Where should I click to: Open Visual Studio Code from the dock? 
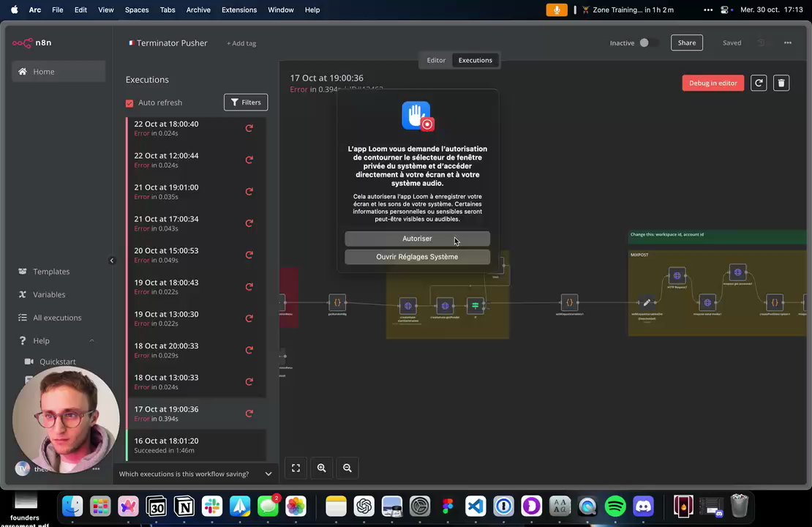(x=475, y=507)
